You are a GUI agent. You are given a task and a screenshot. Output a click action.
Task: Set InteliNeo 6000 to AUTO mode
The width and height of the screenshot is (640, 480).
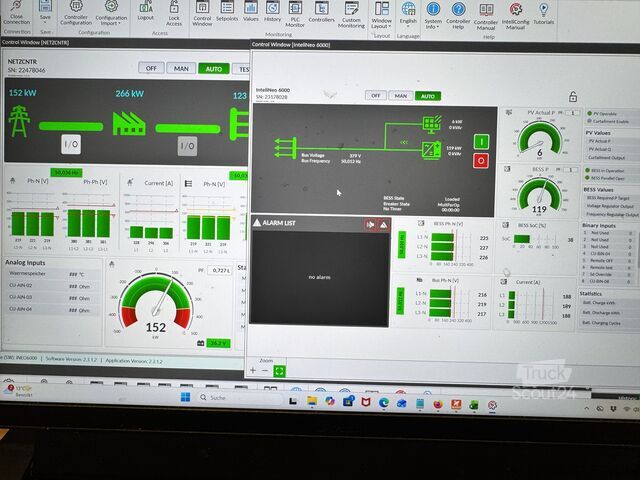point(427,96)
